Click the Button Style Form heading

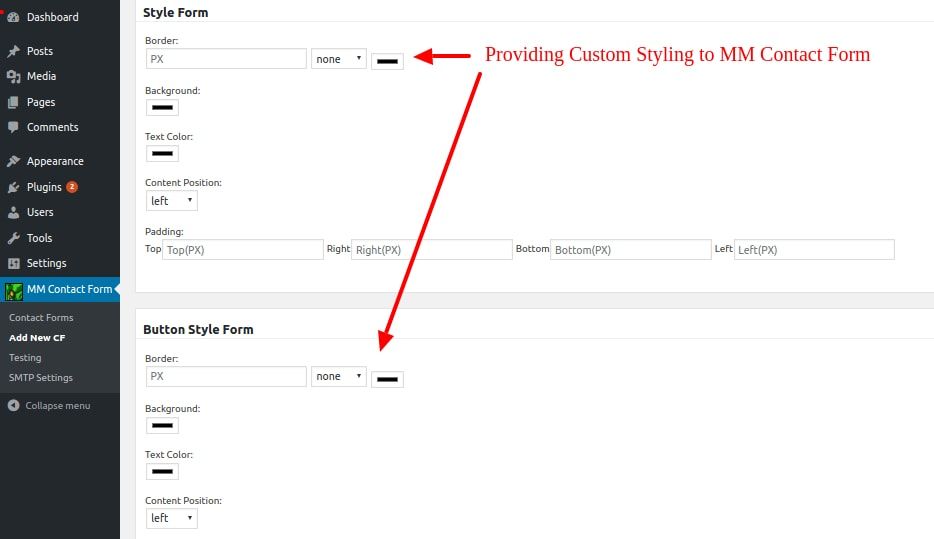198,329
